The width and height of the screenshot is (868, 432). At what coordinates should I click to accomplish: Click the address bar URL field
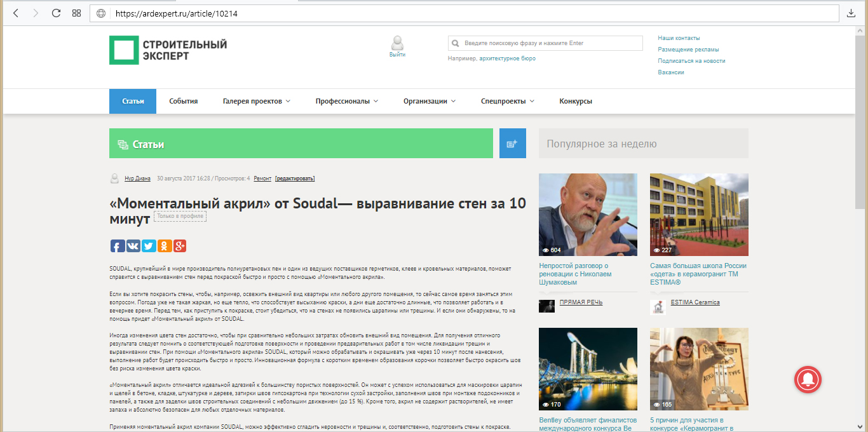click(465, 13)
